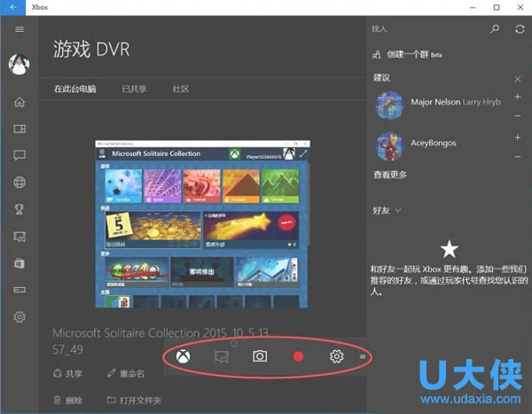The width and height of the screenshot is (532, 414).
Task: Start recording with the red record button
Action: [x=298, y=356]
